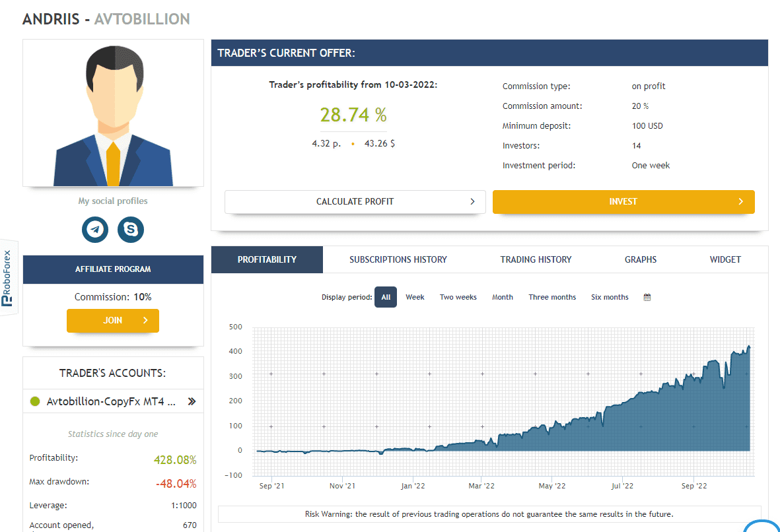The height and width of the screenshot is (532, 780).
Task: Click the Sep '21 chart axis label
Action: coord(271,486)
